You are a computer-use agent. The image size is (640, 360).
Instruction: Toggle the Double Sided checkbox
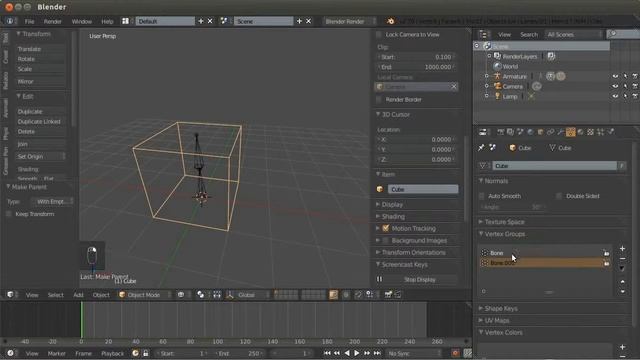click(x=559, y=196)
